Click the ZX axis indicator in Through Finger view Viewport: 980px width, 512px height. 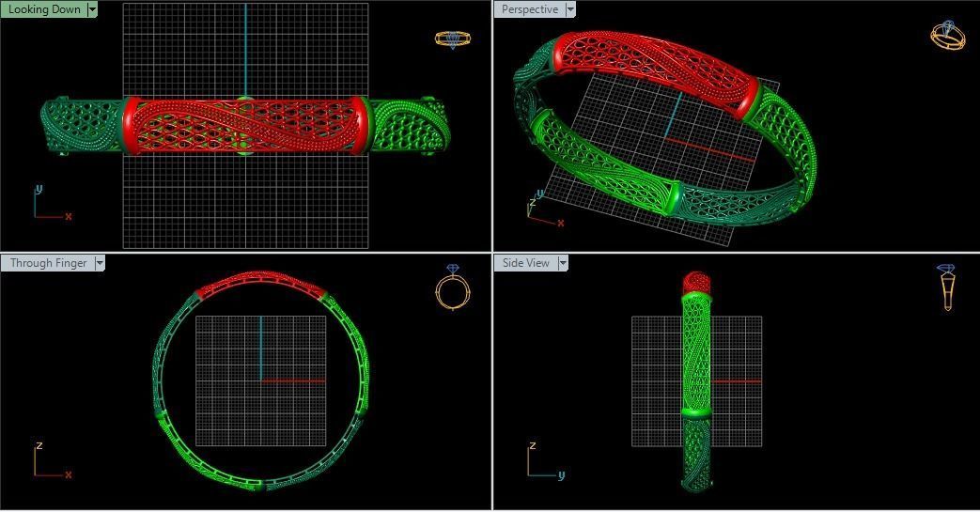coord(54,460)
